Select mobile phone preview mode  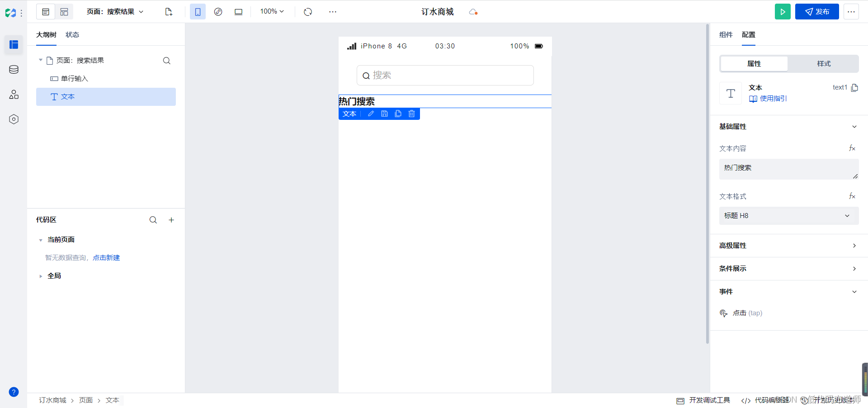pos(198,12)
